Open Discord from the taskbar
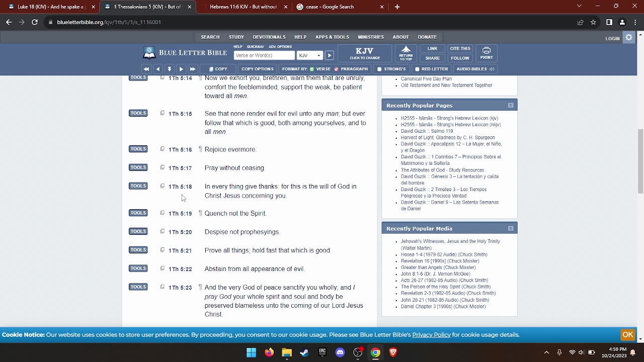 [x=340, y=352]
